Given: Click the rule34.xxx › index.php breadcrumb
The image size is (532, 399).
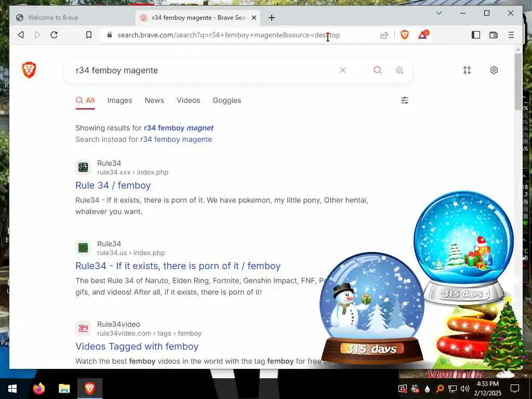Looking at the screenshot, I should [132, 172].
